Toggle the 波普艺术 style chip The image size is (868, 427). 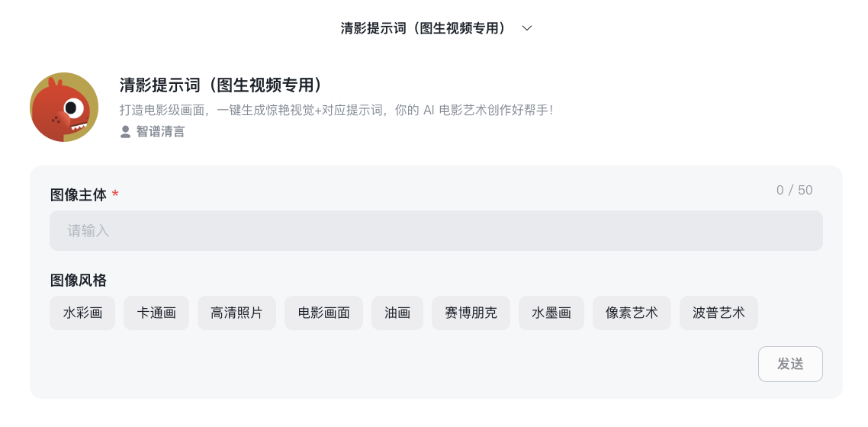point(719,313)
